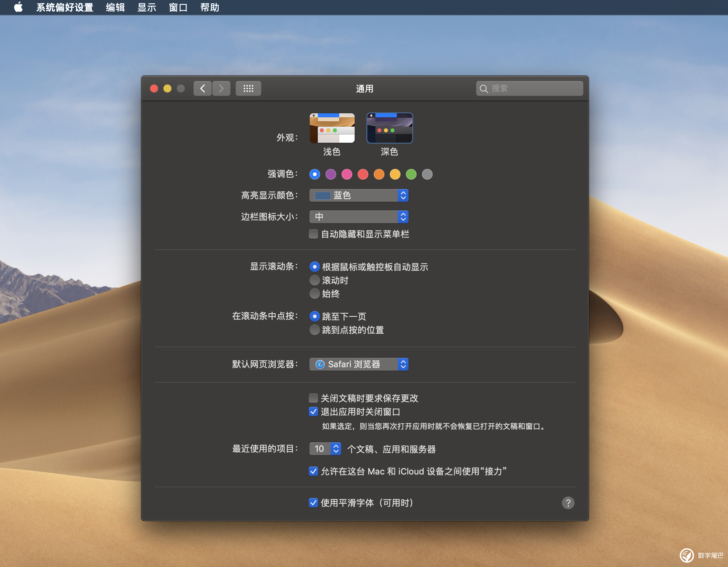Image resolution: width=728 pixels, height=567 pixels.
Task: Show all preferences grid button
Action: [248, 88]
